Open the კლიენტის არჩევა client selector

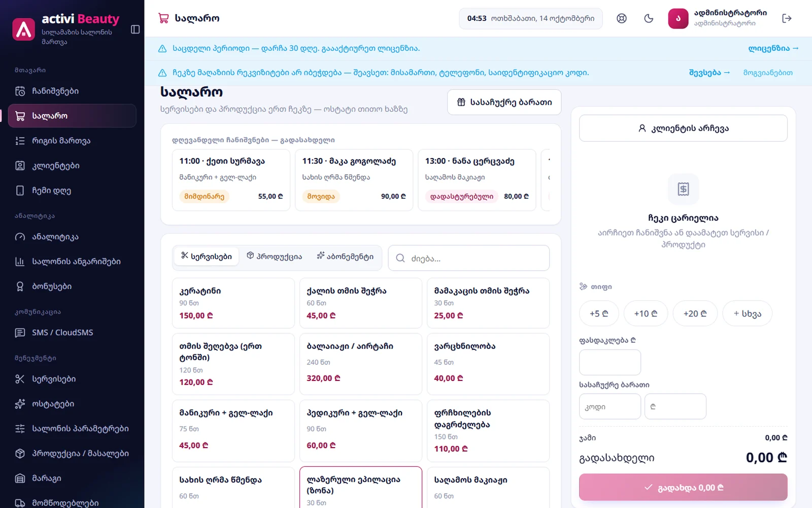click(x=683, y=128)
